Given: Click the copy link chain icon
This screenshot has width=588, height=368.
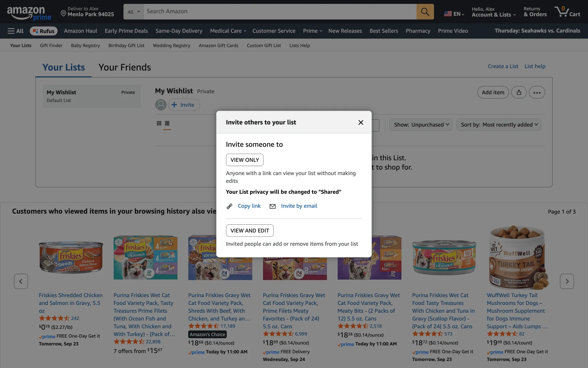Looking at the screenshot, I should (x=229, y=206).
